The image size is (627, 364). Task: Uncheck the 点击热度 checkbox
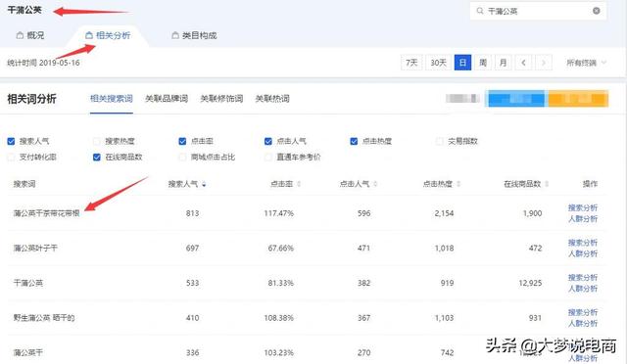pyautogui.click(x=354, y=141)
